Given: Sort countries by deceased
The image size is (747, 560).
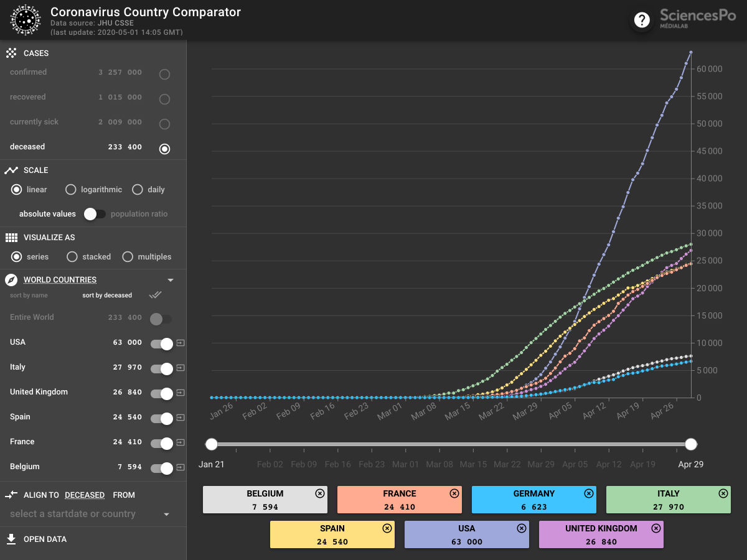Looking at the screenshot, I should tap(107, 296).
